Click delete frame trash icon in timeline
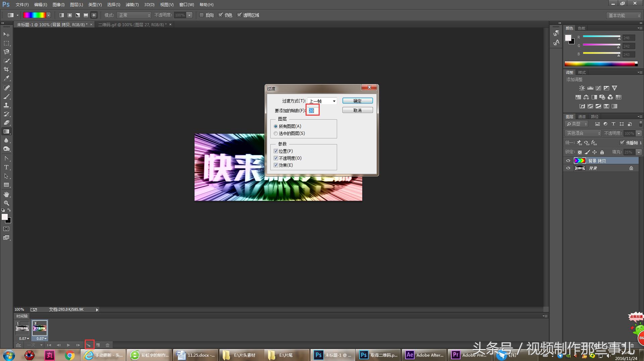644x361 pixels. 107,345
